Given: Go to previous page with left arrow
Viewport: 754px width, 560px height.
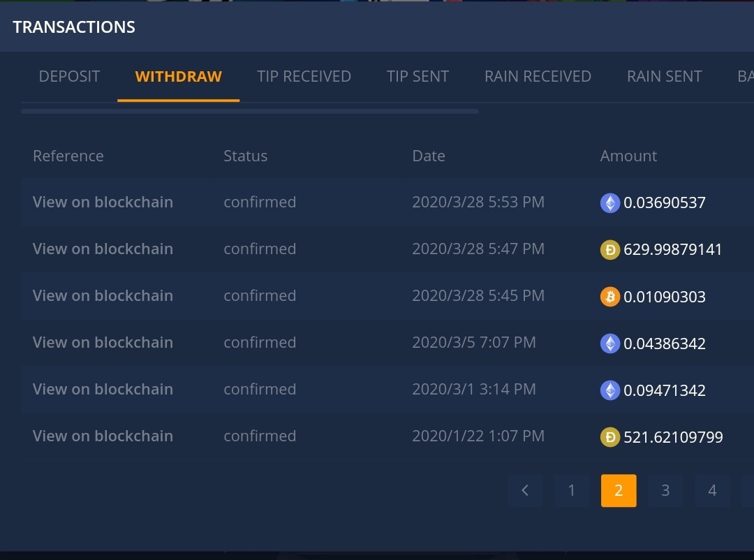Looking at the screenshot, I should point(525,490).
